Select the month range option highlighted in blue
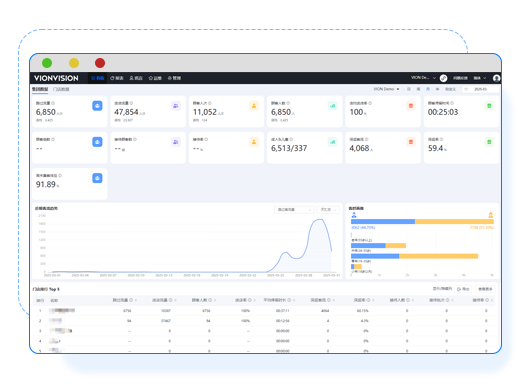 click(428, 89)
